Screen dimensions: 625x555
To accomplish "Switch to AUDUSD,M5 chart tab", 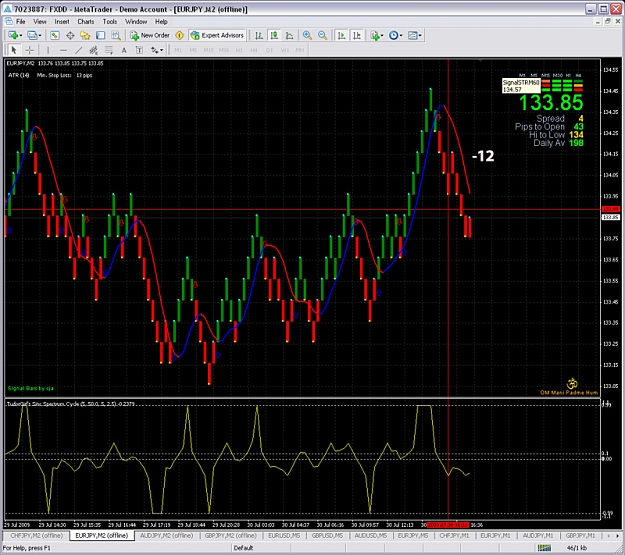I will click(371, 535).
